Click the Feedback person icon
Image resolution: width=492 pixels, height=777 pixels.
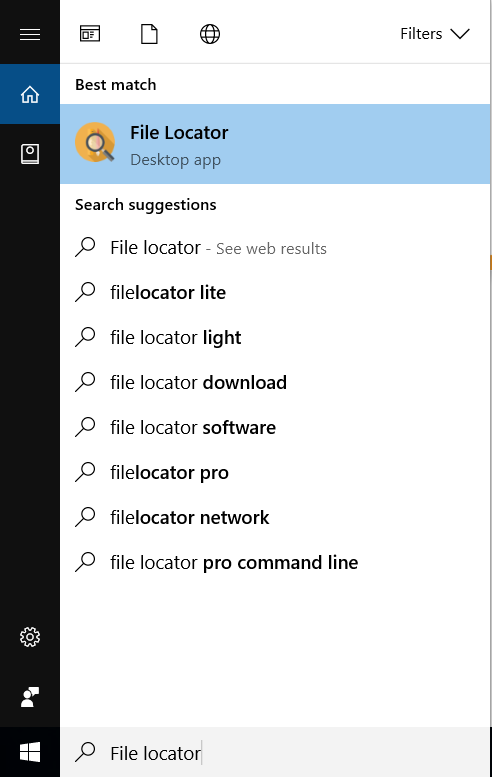point(30,697)
